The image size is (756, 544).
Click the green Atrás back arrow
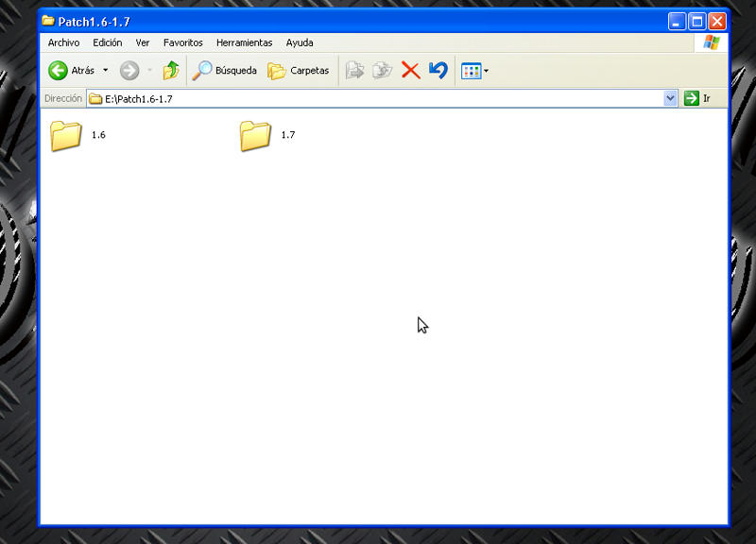[x=58, y=70]
